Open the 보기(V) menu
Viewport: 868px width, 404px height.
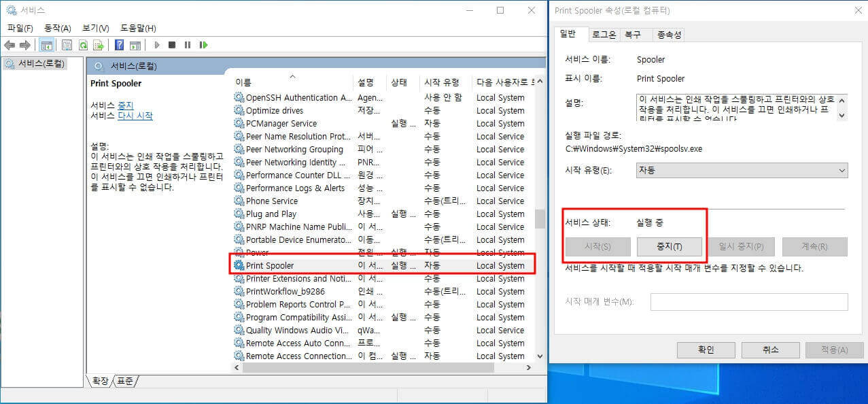point(94,28)
